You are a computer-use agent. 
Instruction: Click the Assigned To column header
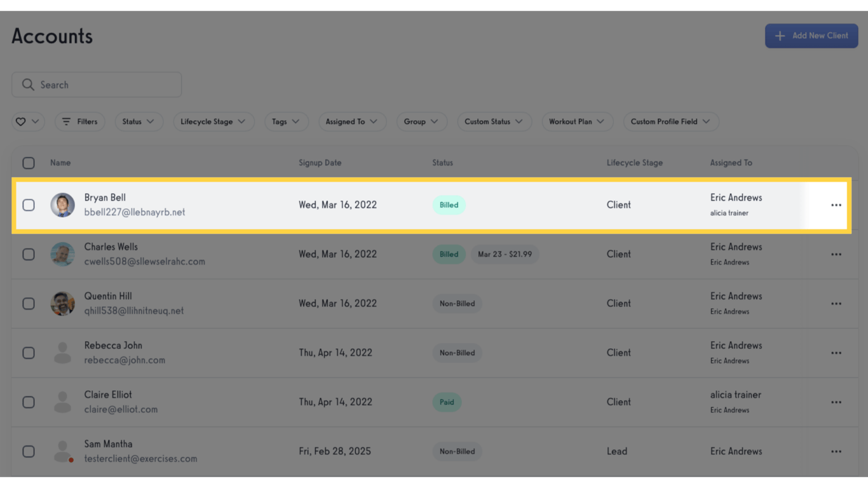tap(731, 163)
